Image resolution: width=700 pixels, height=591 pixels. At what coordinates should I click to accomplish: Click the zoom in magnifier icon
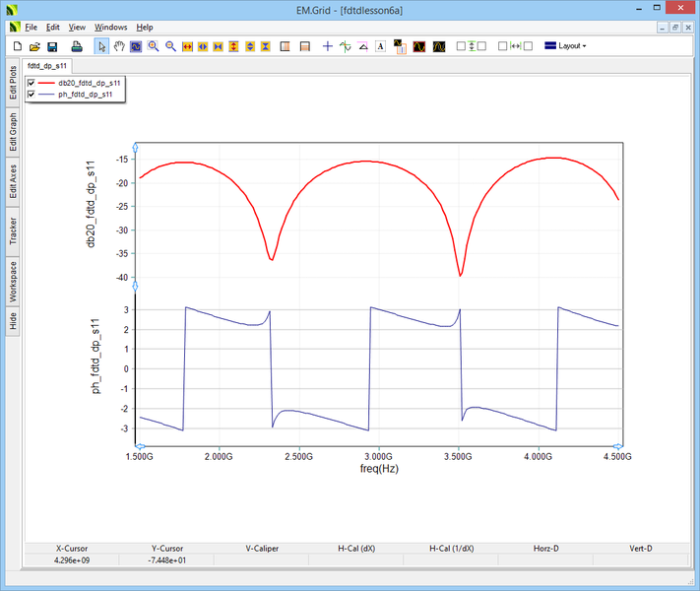tap(154, 46)
